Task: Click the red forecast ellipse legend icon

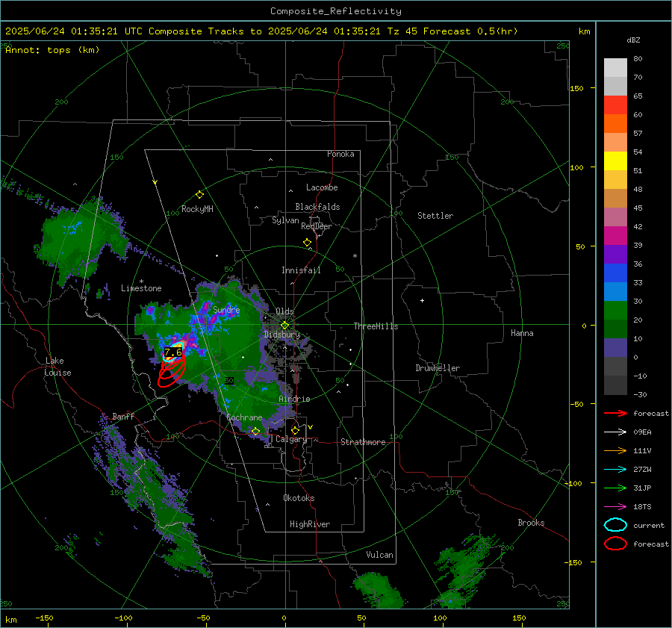Action: [615, 544]
